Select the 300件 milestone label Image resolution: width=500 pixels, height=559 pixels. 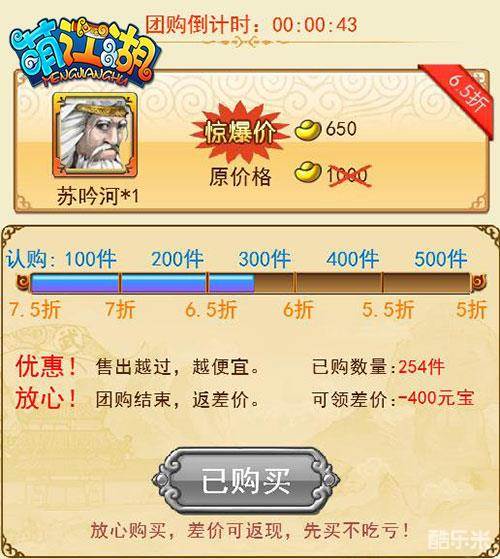(x=265, y=259)
